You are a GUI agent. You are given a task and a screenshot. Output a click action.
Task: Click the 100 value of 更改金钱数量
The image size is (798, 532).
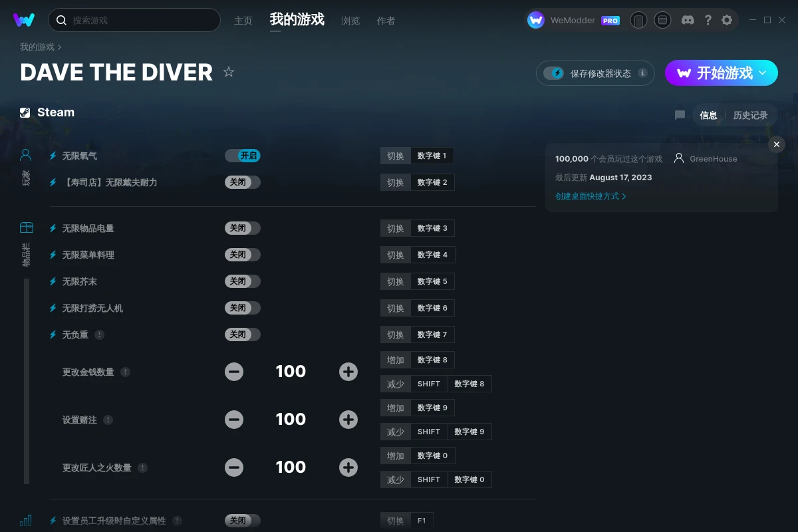(291, 372)
